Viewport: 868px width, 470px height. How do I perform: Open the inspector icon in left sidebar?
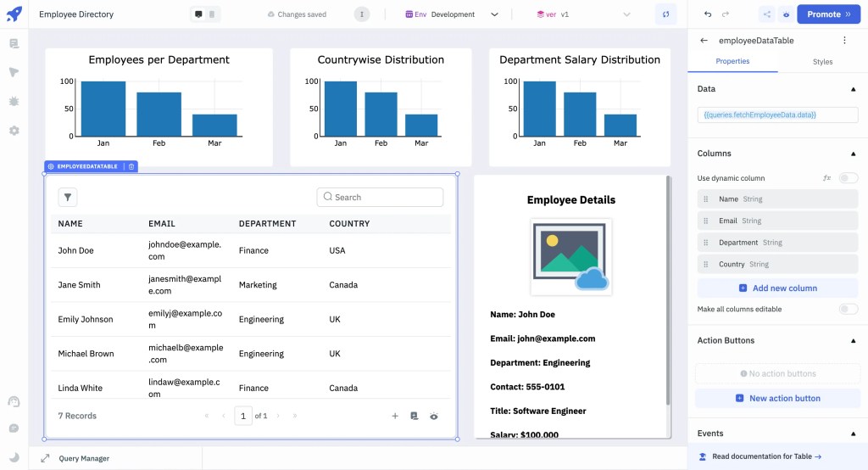14,72
